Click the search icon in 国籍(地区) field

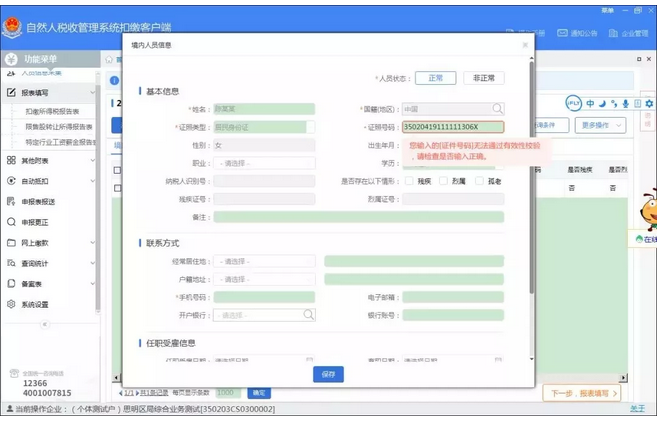498,109
